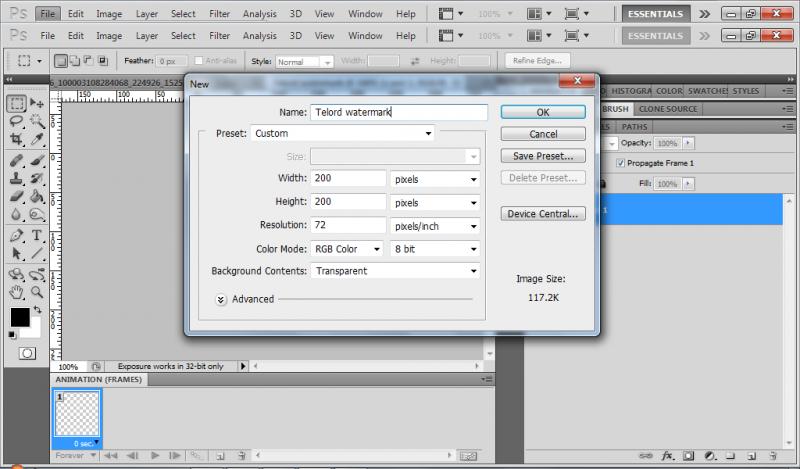Screen dimensions: 800x469
Task: Open the Background Contents dropdown
Action: click(x=396, y=271)
